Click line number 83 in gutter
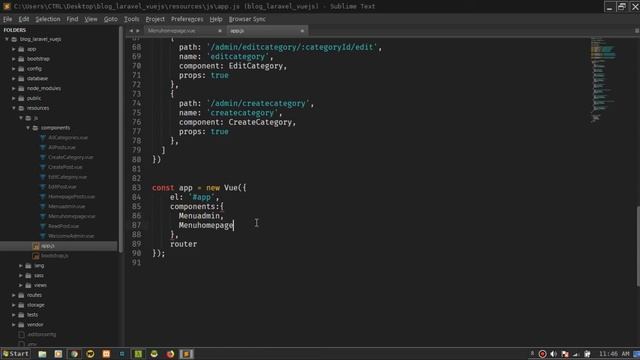Screen dimensions: 640x360 (136, 188)
